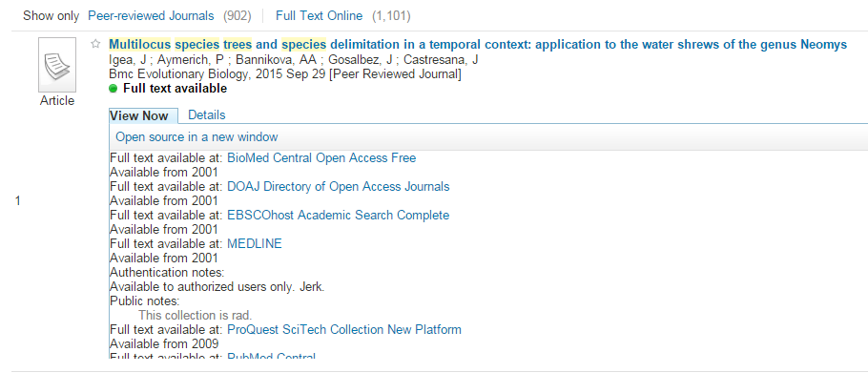This screenshot has height=373, width=868.
Task: Click the 'Show only' label
Action: tap(51, 16)
